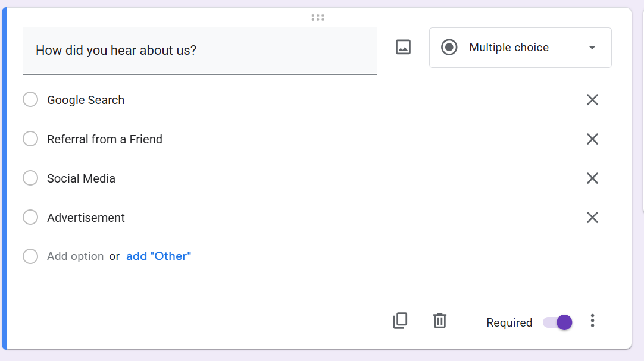Select the Multiple choice radio icon
Viewport: 644px width, 361px height.
point(449,47)
